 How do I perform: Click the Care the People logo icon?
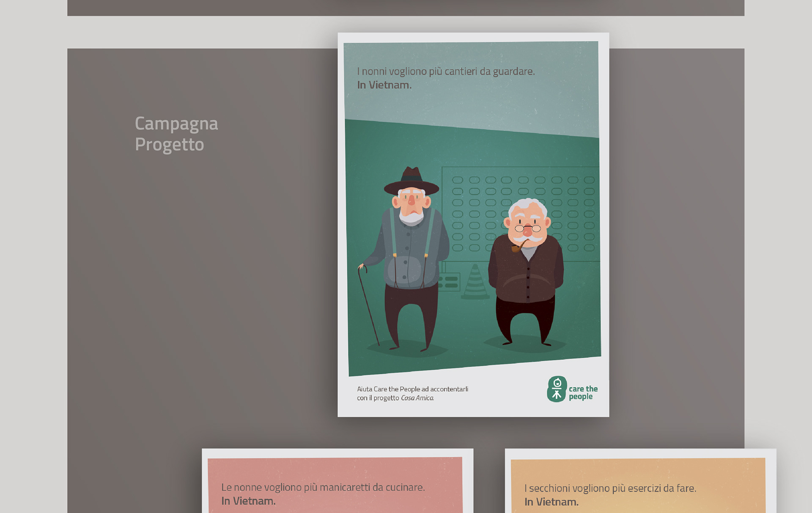556,389
